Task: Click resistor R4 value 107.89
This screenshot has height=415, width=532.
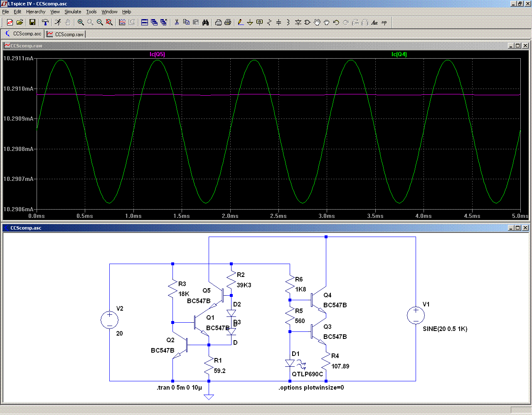Action: pyautogui.click(x=340, y=366)
